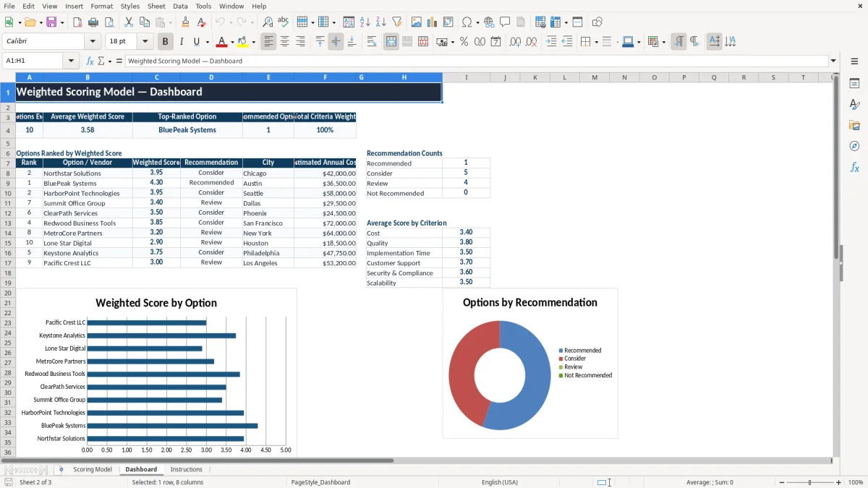Click the English (USA) language status

coord(500,482)
